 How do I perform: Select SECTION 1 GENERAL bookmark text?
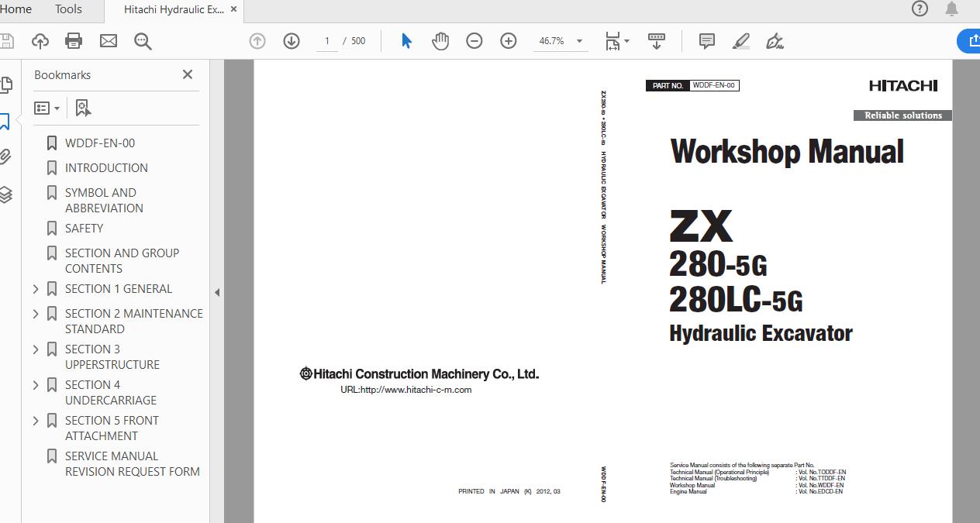tap(119, 289)
